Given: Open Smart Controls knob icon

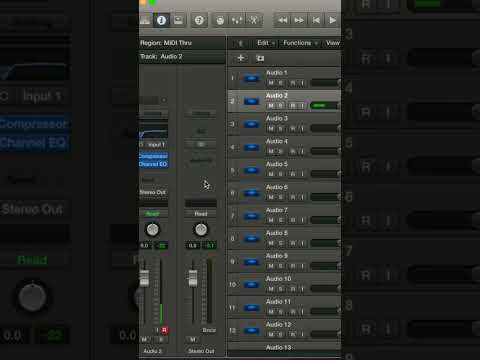Looking at the screenshot, I should point(220,21).
